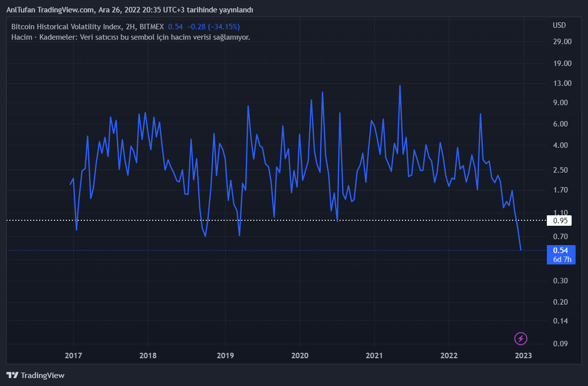Click the −0.28 (−34.15%) change value
The image size is (588, 386).
213,26
